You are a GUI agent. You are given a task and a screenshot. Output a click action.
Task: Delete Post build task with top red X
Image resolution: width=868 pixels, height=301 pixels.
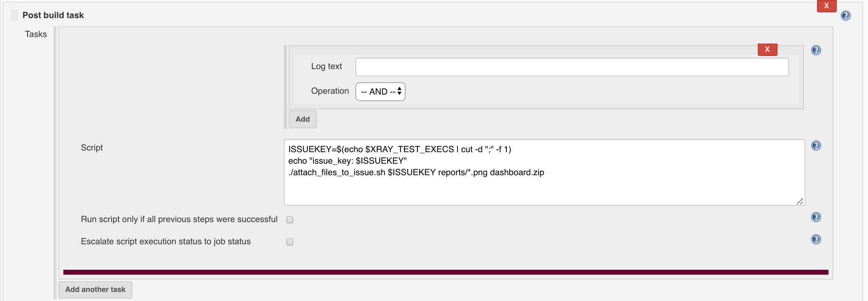coord(826,6)
